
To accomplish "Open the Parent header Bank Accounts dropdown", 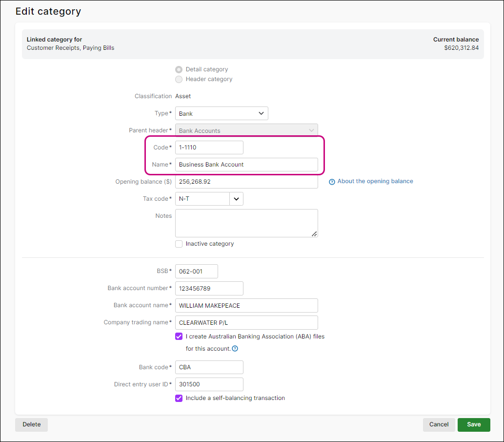I will pyautogui.click(x=246, y=130).
